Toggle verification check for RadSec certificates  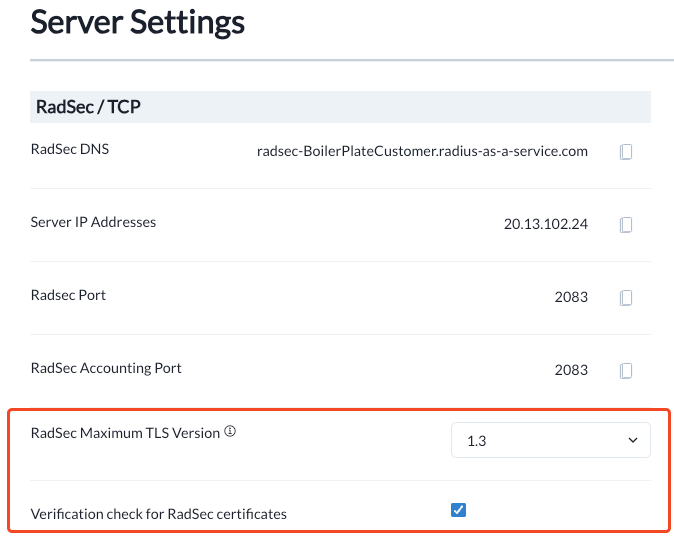coord(458,510)
